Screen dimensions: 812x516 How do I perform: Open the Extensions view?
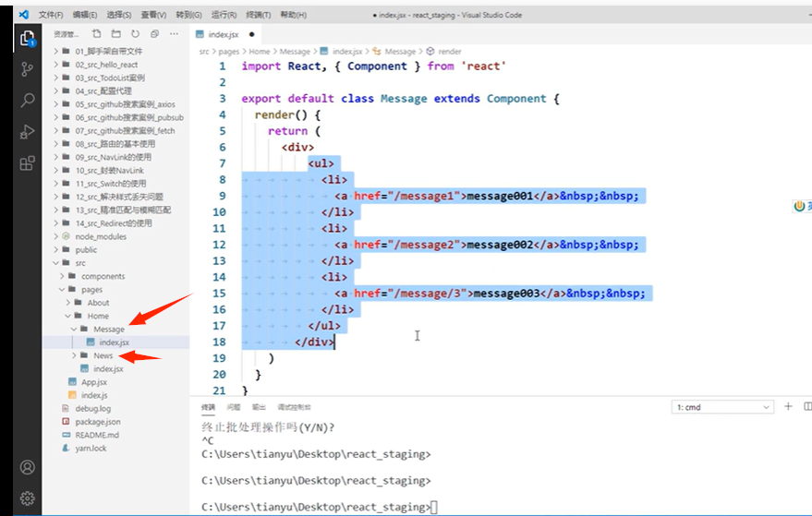[27, 163]
